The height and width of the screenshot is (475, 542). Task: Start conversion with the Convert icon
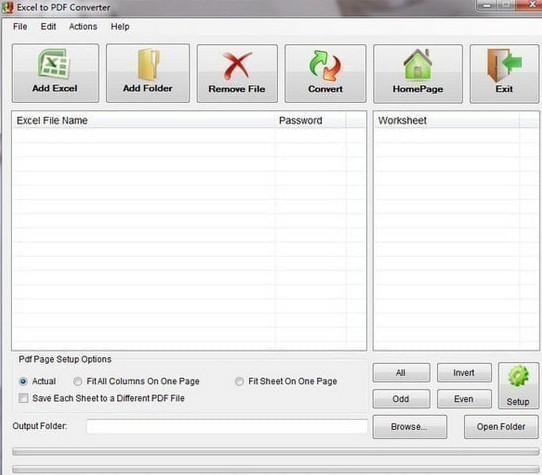point(325,73)
